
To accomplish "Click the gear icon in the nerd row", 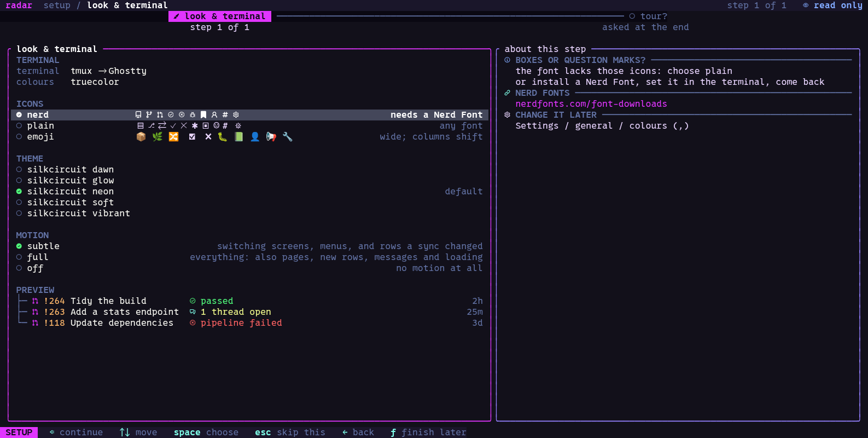I will [236, 115].
